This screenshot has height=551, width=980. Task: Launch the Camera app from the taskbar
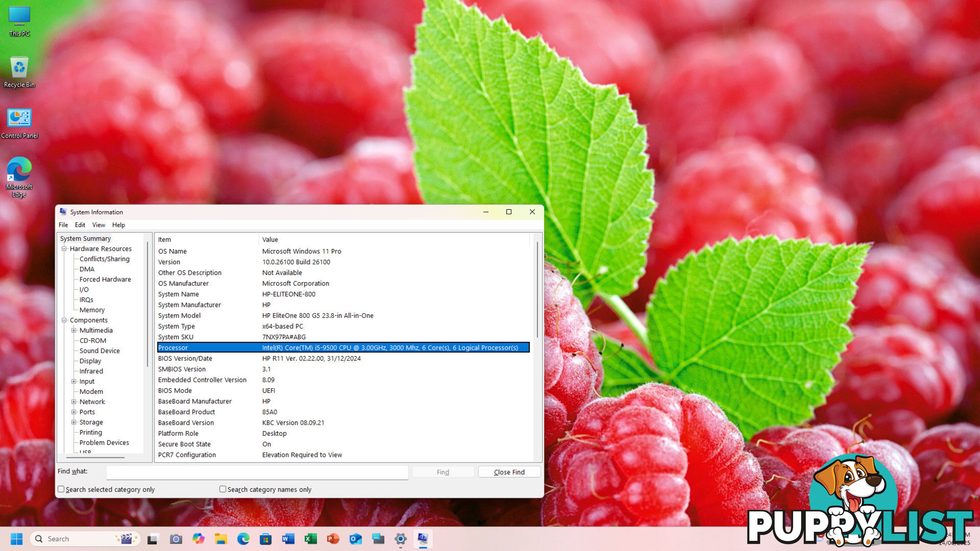(175, 539)
